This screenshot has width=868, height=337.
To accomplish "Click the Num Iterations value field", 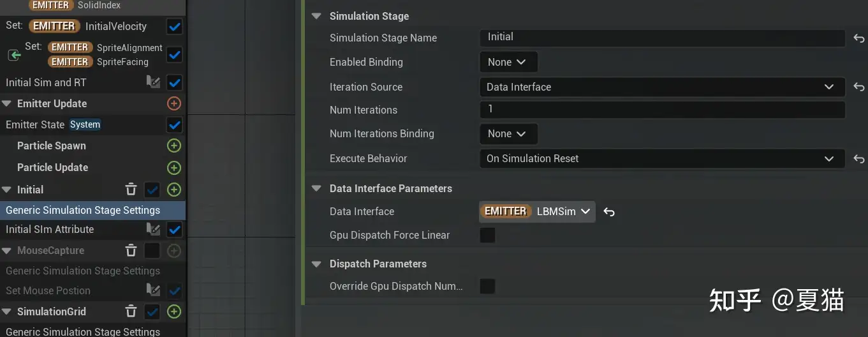I will (661, 110).
